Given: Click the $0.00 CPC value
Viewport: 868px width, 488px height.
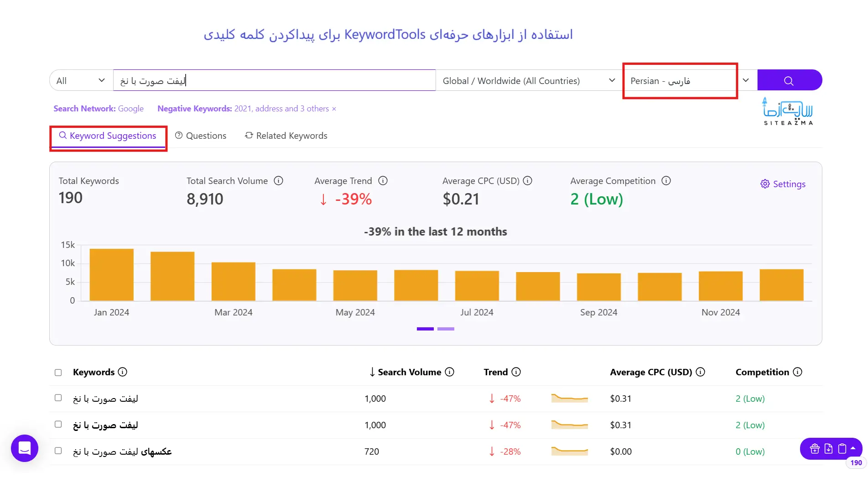Looking at the screenshot, I should tap(621, 451).
